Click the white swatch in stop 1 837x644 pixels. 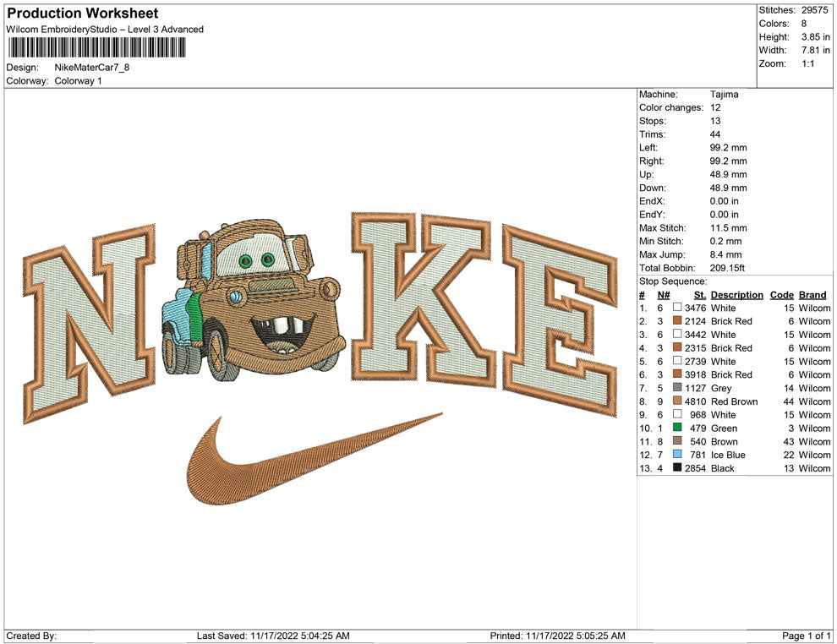click(x=677, y=308)
